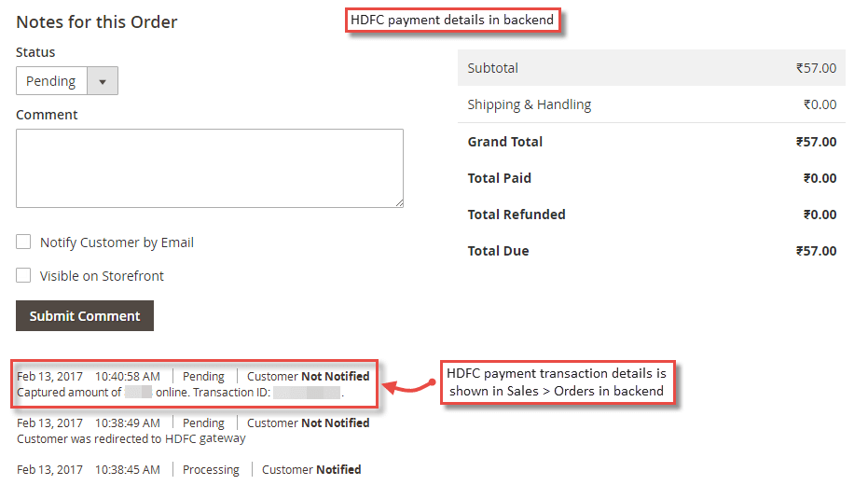The height and width of the screenshot is (485, 868).
Task: Enable Notify Customer by Email checkbox
Action: pos(23,242)
